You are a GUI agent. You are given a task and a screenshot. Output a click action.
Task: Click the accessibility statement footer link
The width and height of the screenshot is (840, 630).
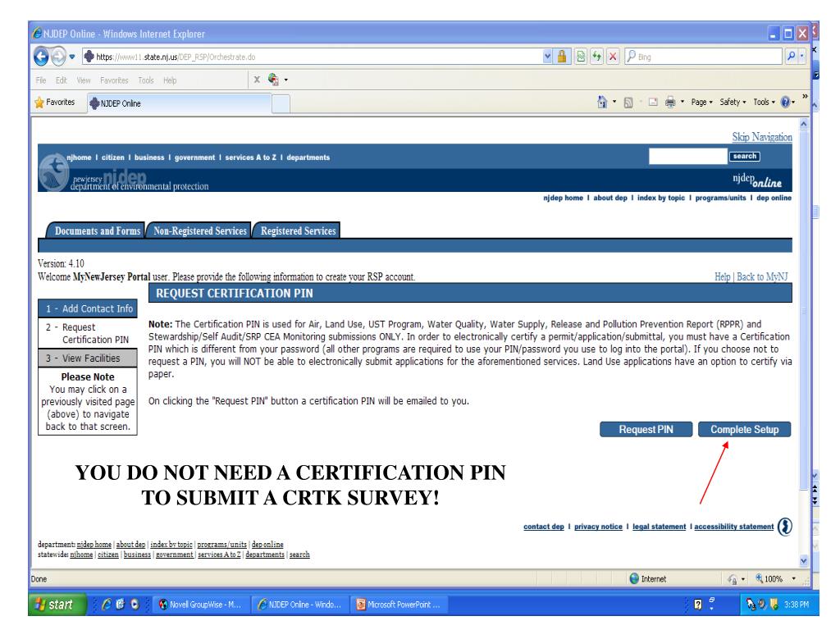(x=734, y=527)
